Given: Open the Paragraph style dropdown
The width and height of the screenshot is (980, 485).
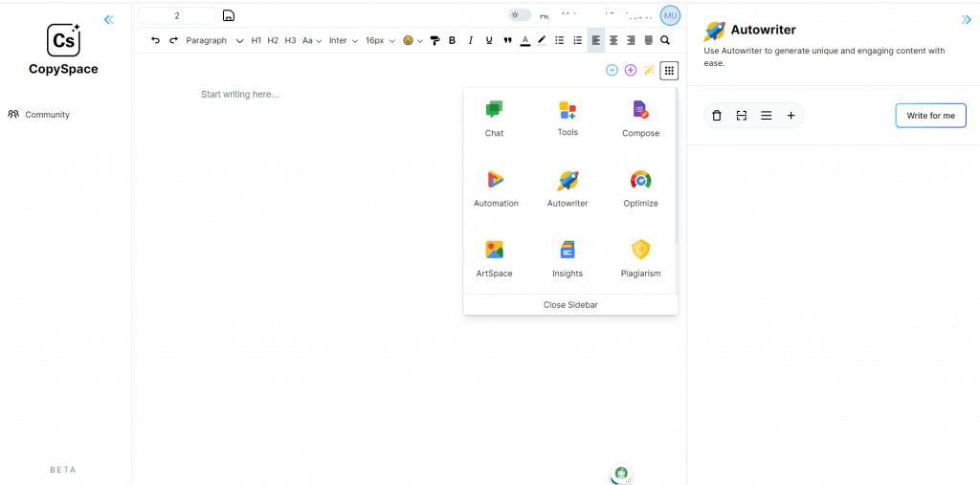Looking at the screenshot, I should click(214, 40).
